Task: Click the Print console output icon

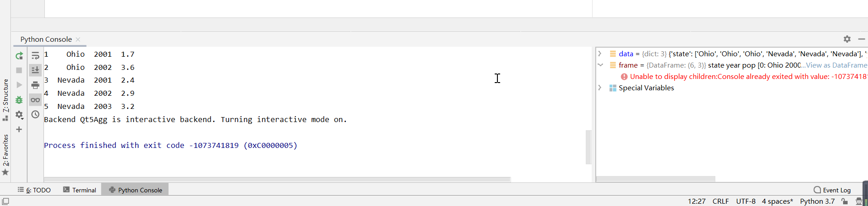Action: [x=35, y=85]
